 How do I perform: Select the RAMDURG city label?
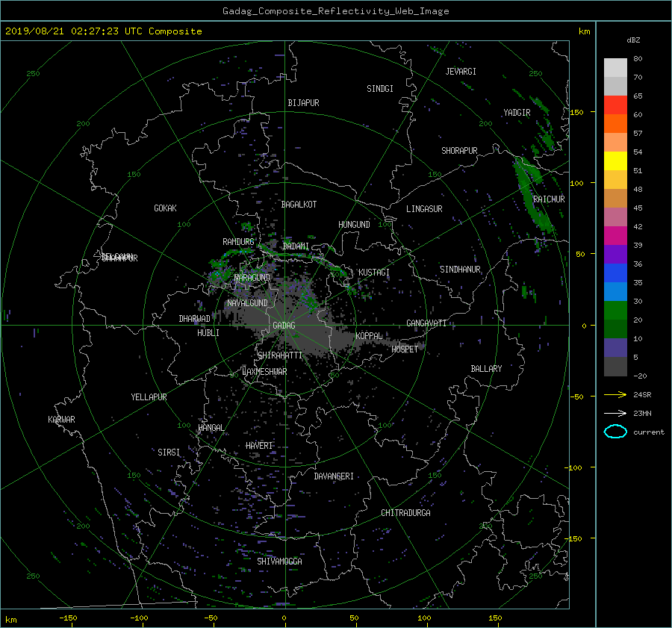point(238,242)
